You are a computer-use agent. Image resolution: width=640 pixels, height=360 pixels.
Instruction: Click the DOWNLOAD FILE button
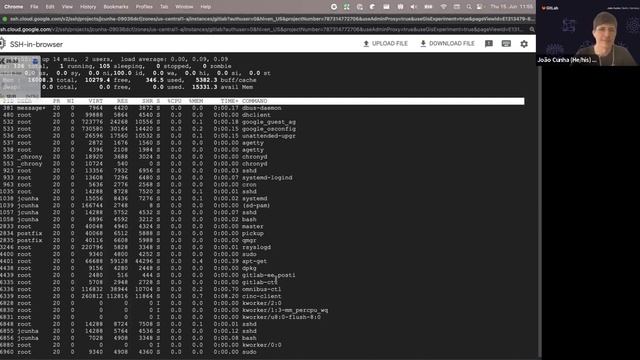tap(447, 43)
